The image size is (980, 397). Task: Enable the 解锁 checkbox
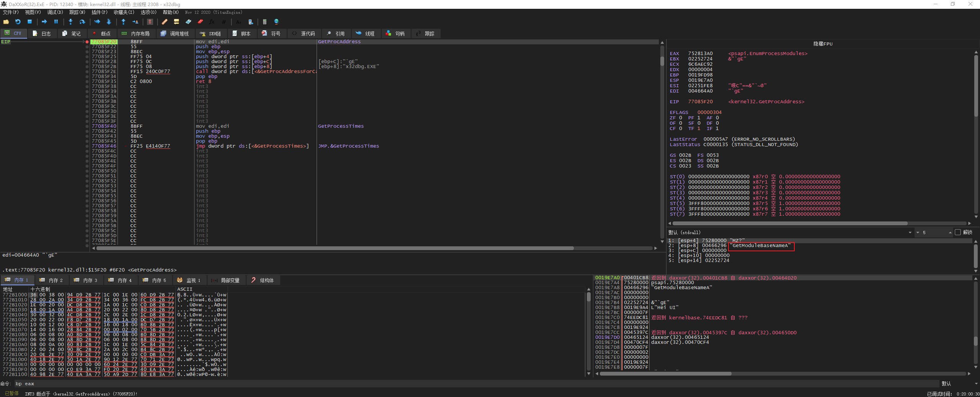tap(958, 232)
